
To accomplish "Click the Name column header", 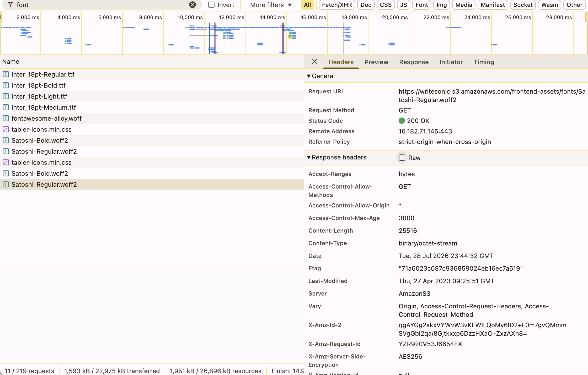I will pos(152,62).
